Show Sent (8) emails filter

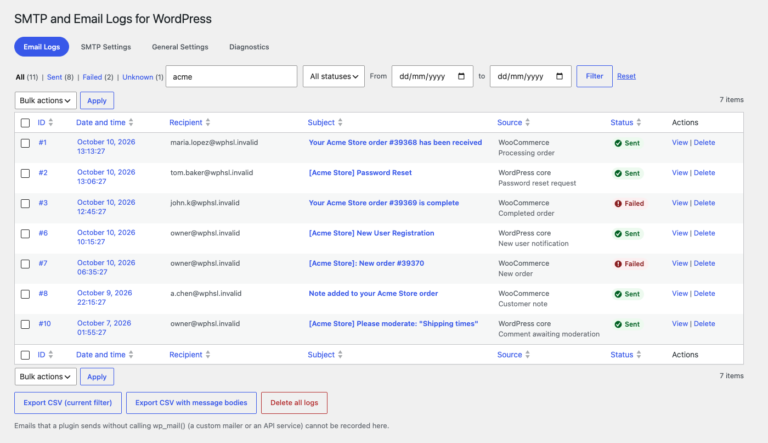click(x=60, y=77)
